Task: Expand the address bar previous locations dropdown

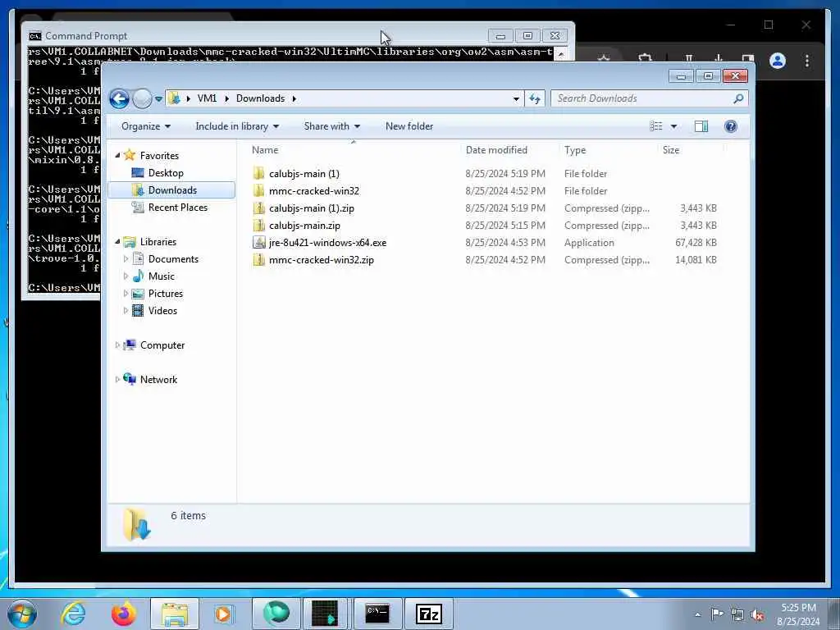Action: (516, 98)
